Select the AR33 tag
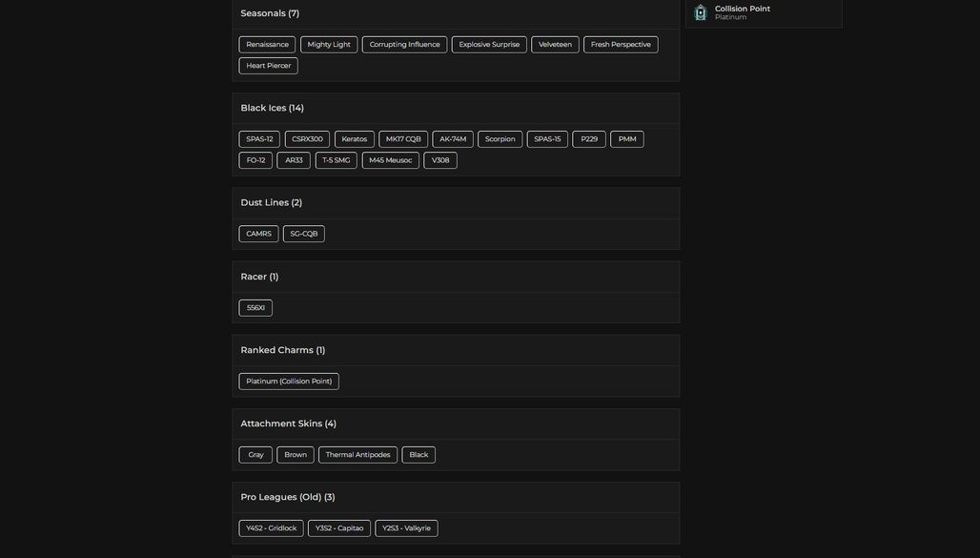The width and height of the screenshot is (980, 558). (x=294, y=160)
